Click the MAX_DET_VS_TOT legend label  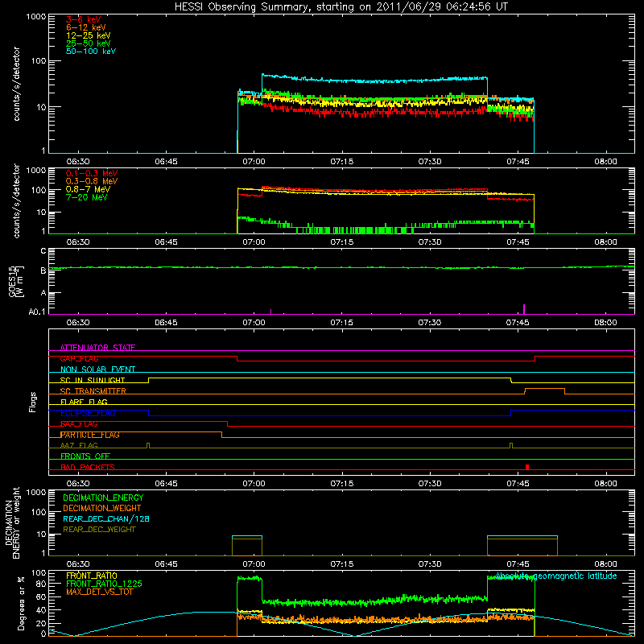click(99, 592)
